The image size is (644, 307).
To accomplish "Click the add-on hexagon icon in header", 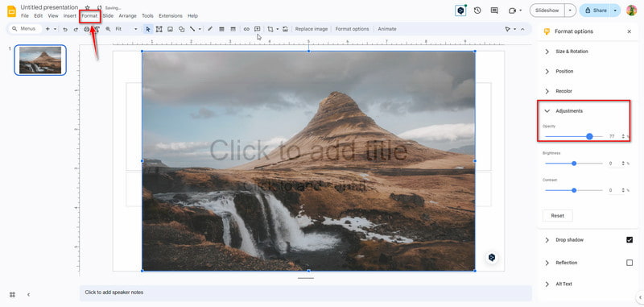I will tap(460, 10).
